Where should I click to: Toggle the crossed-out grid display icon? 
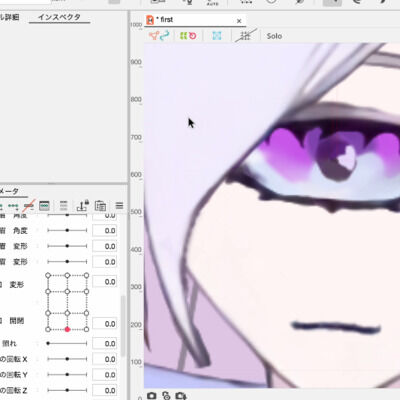click(245, 36)
